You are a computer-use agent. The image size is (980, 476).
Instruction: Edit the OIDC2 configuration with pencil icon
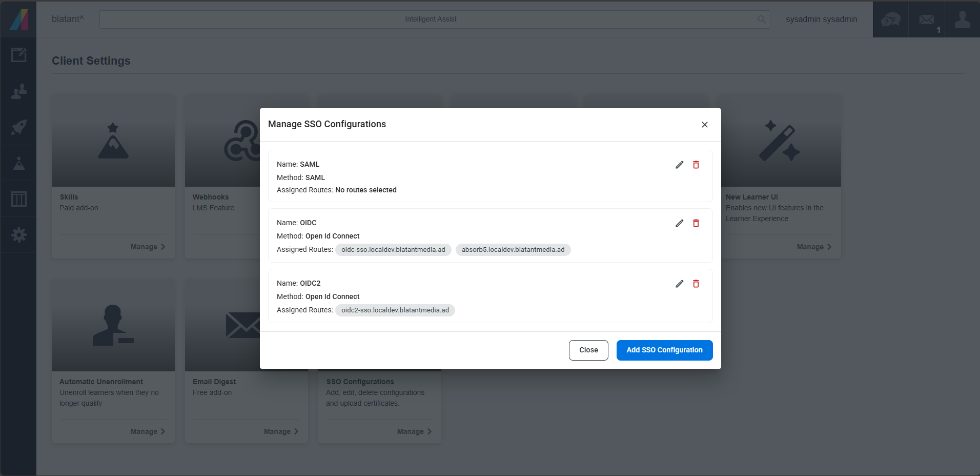point(680,284)
